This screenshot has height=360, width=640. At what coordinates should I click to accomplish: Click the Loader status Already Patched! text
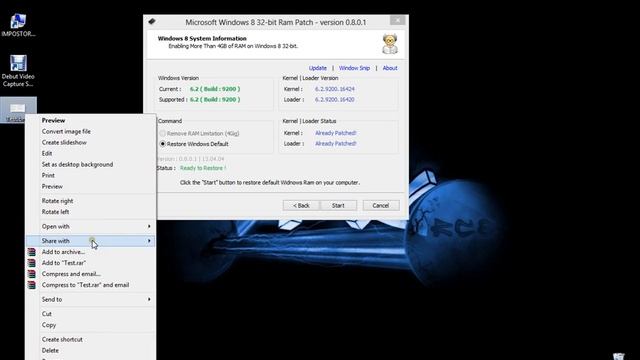pos(336,144)
